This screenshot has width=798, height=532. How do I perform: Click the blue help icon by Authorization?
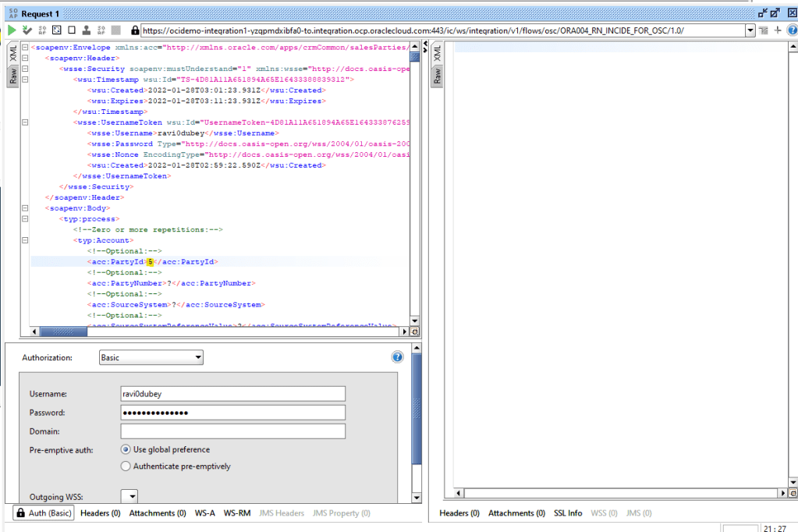tap(398, 357)
